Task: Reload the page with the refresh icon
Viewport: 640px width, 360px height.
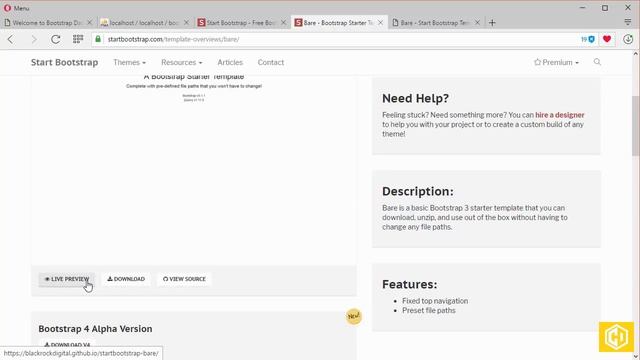Action: coord(56,39)
